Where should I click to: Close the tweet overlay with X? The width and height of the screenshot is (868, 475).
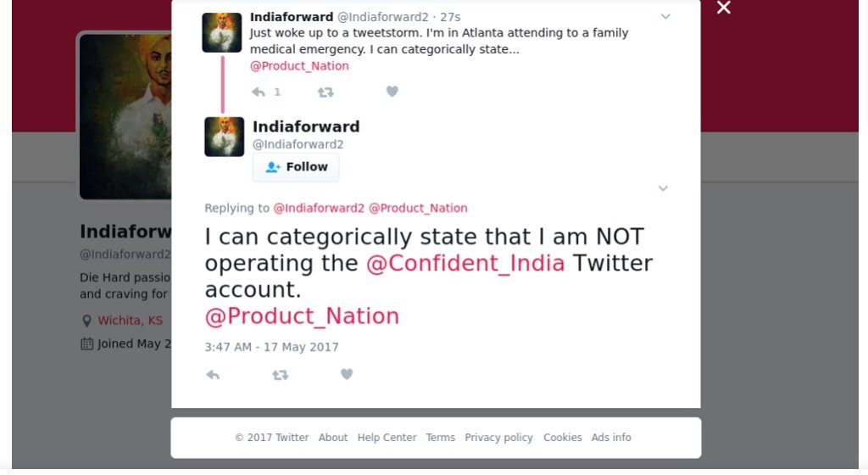coord(723,8)
